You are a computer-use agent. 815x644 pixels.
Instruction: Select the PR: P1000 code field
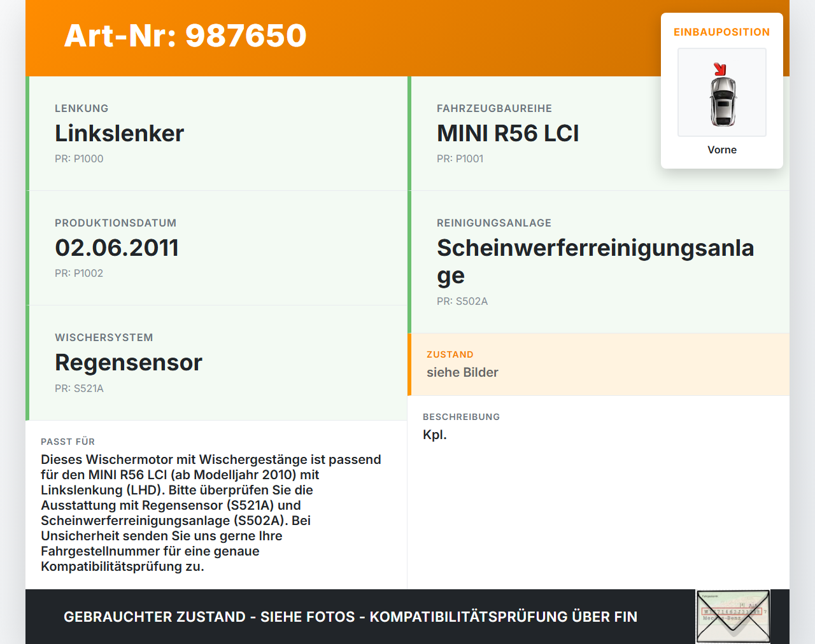[x=79, y=158]
